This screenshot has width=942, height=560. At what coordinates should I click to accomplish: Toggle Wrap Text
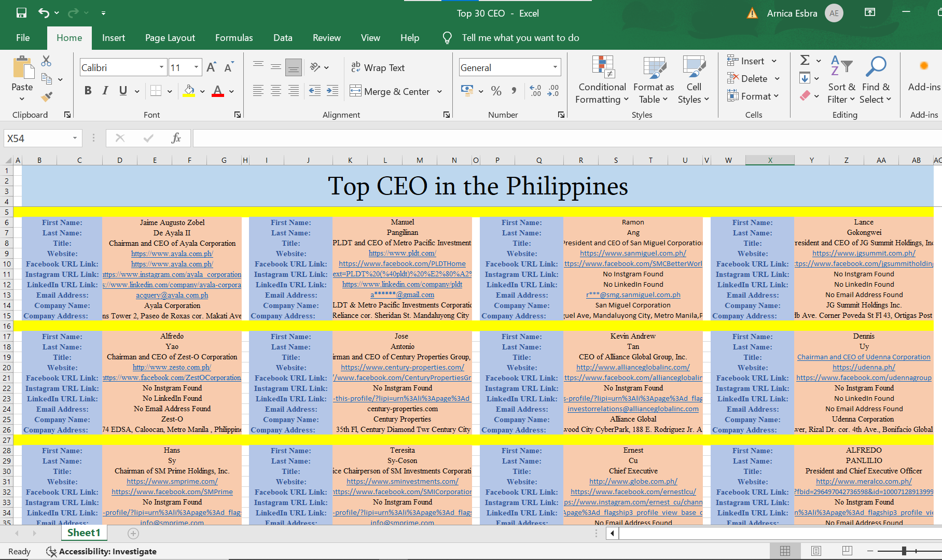pos(378,67)
